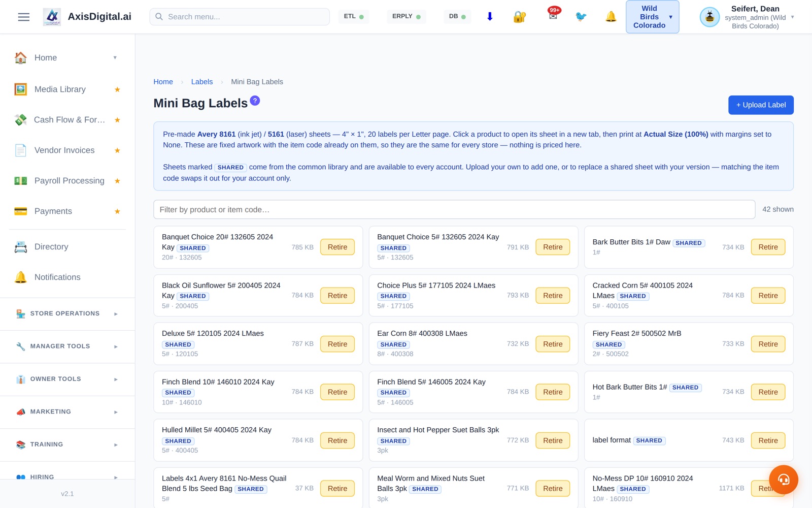This screenshot has width=812, height=508.
Task: Retire the Ear Corn 8# 400308 label
Action: point(553,344)
